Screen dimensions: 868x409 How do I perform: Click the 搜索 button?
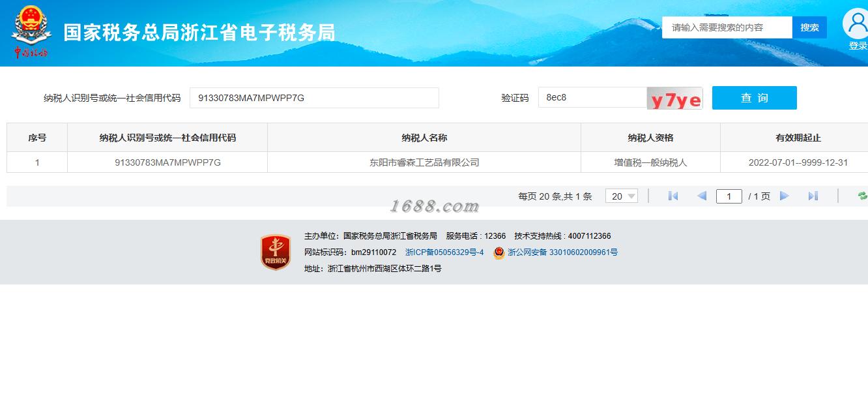click(x=809, y=27)
